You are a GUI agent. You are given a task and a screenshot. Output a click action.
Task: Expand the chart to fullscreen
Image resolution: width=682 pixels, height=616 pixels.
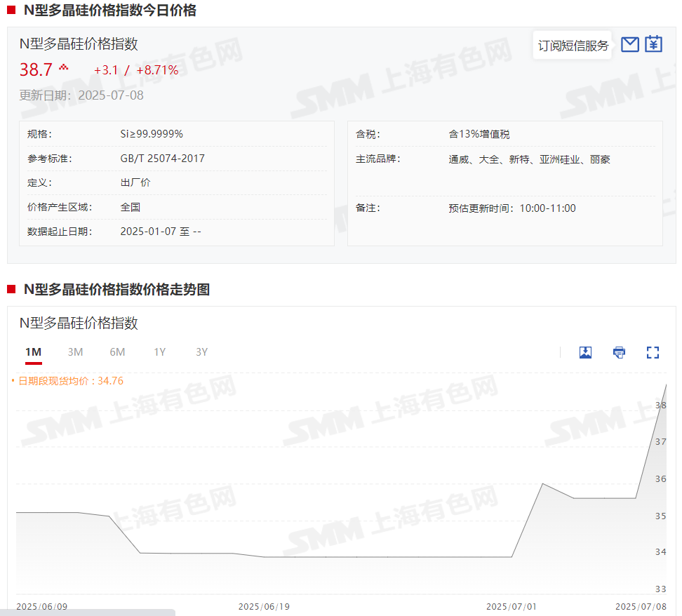(653, 352)
